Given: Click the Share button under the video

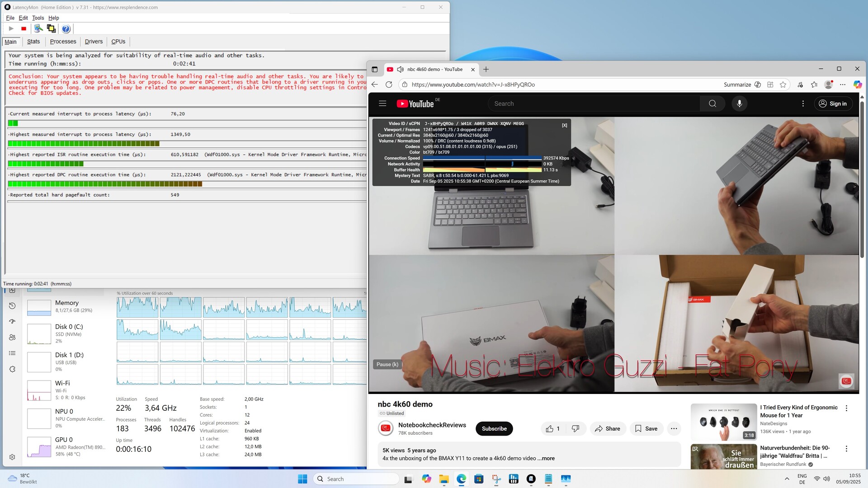Looking at the screenshot, I should coord(608,429).
